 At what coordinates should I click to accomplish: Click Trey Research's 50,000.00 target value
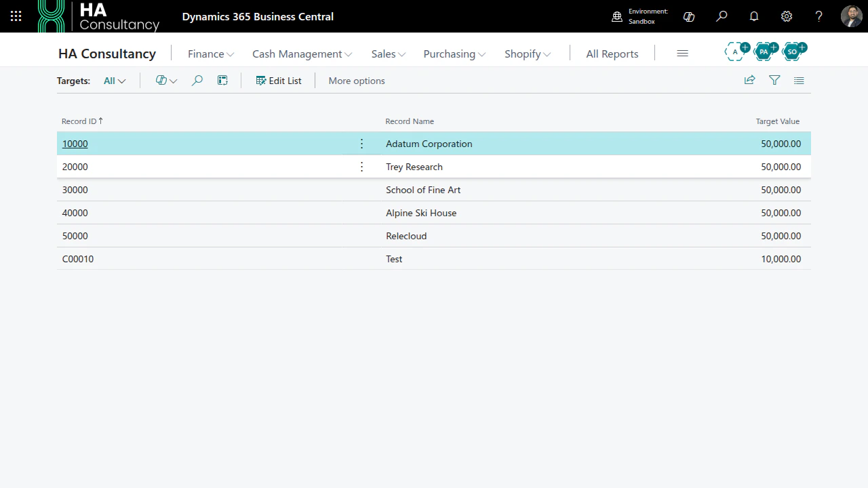tap(781, 167)
